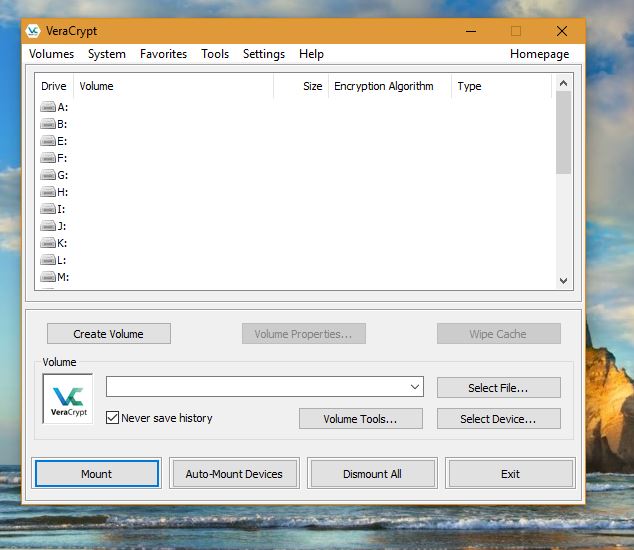Select drive I: icon in the list

point(48,209)
